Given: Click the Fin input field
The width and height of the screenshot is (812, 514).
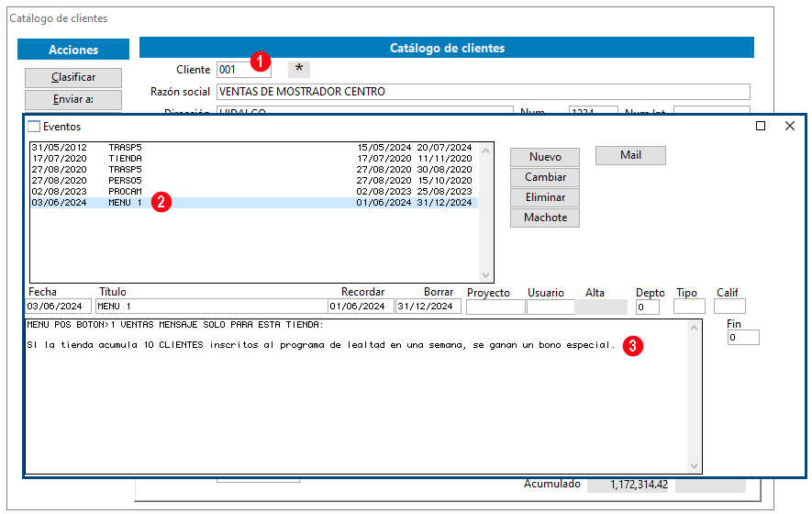Looking at the screenshot, I should tap(743, 338).
